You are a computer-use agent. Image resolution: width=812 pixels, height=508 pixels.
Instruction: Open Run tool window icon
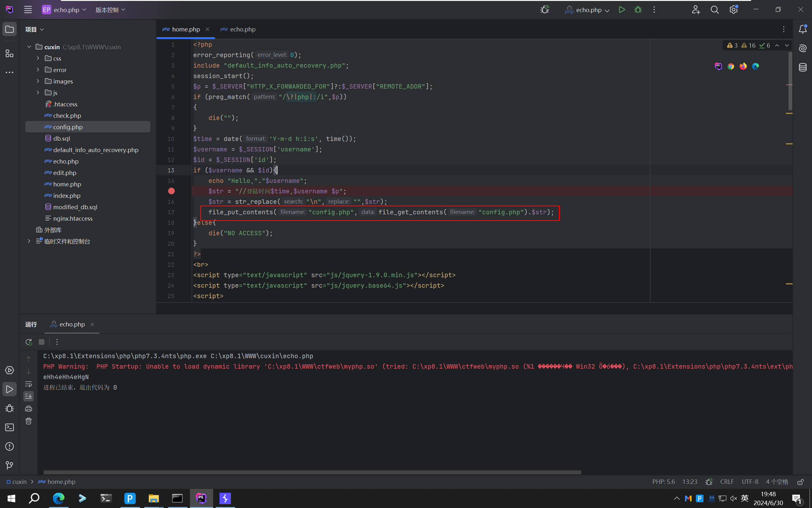[10, 389]
